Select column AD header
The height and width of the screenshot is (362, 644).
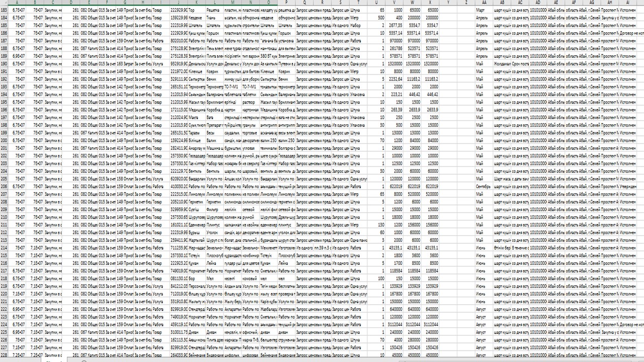[538, 3]
